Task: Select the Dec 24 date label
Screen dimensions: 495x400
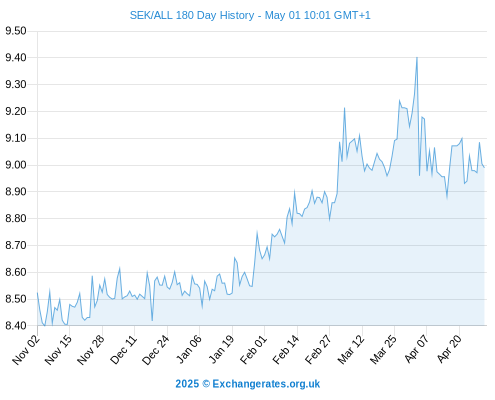Action: point(156,349)
